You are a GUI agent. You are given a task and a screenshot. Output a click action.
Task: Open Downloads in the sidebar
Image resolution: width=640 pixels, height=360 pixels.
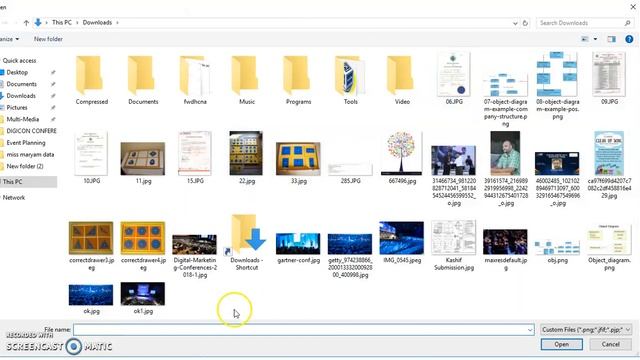pyautogui.click(x=21, y=96)
